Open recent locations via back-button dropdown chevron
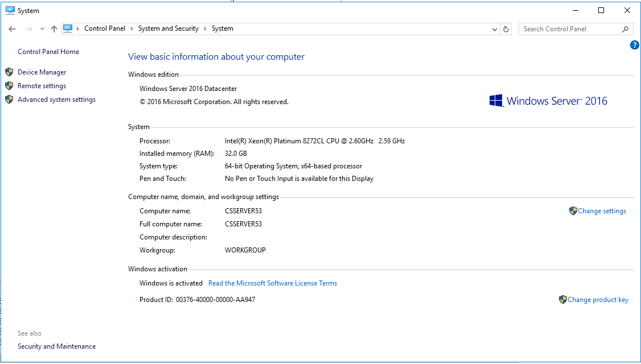This screenshot has width=641, height=364. (x=42, y=28)
